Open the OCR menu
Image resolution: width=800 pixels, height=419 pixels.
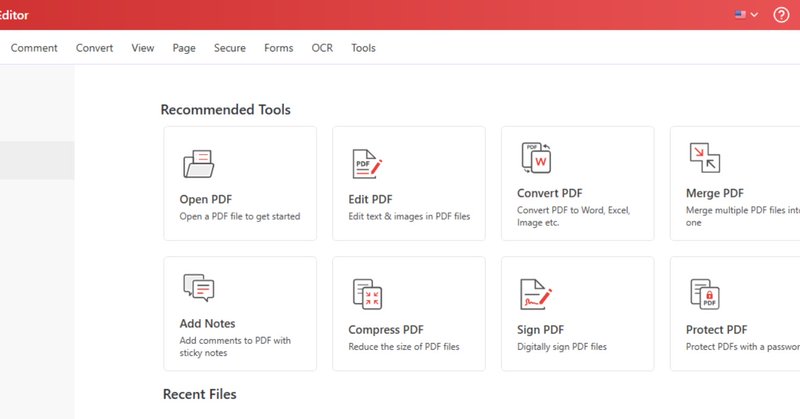322,48
